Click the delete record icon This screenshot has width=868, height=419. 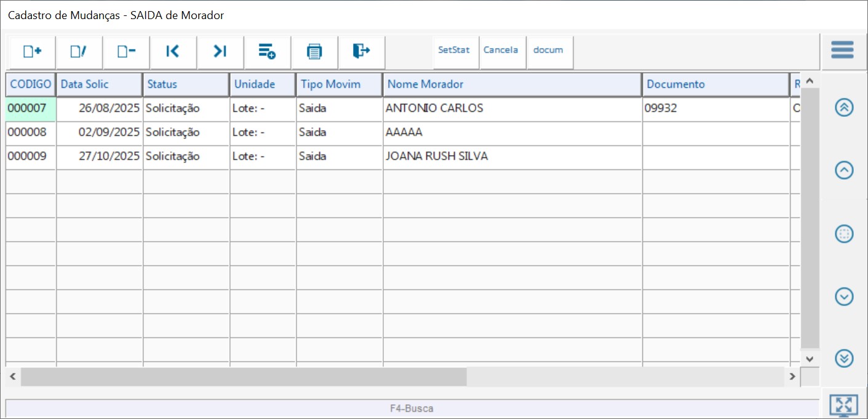coord(126,52)
